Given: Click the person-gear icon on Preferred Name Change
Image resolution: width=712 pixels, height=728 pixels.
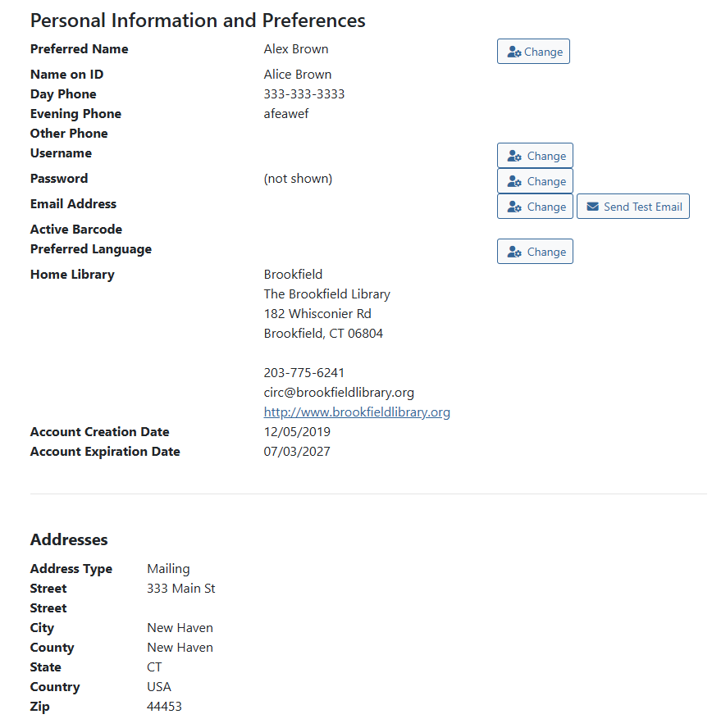Looking at the screenshot, I should (x=514, y=51).
